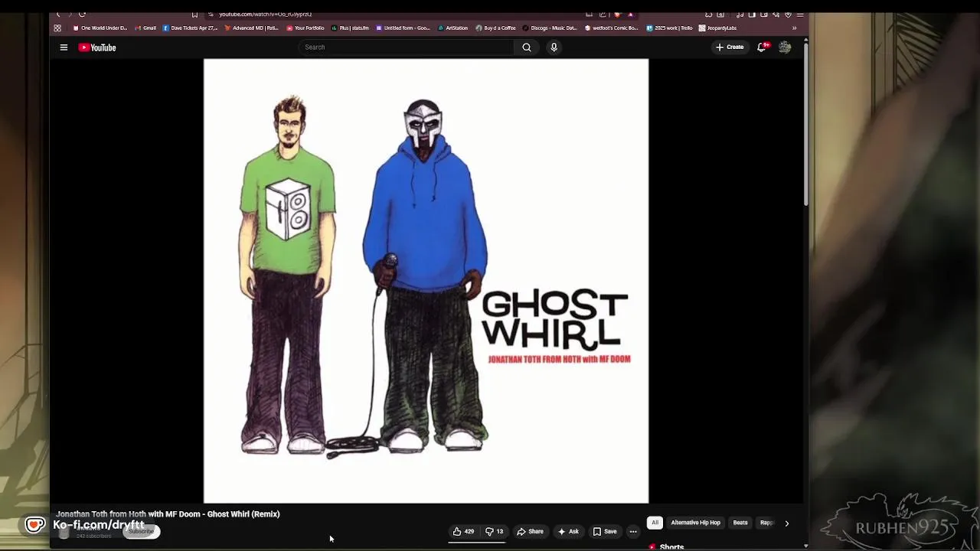The height and width of the screenshot is (551, 980).
Task: Click the Ghost Whirl (Remix) video title
Action: (168, 514)
